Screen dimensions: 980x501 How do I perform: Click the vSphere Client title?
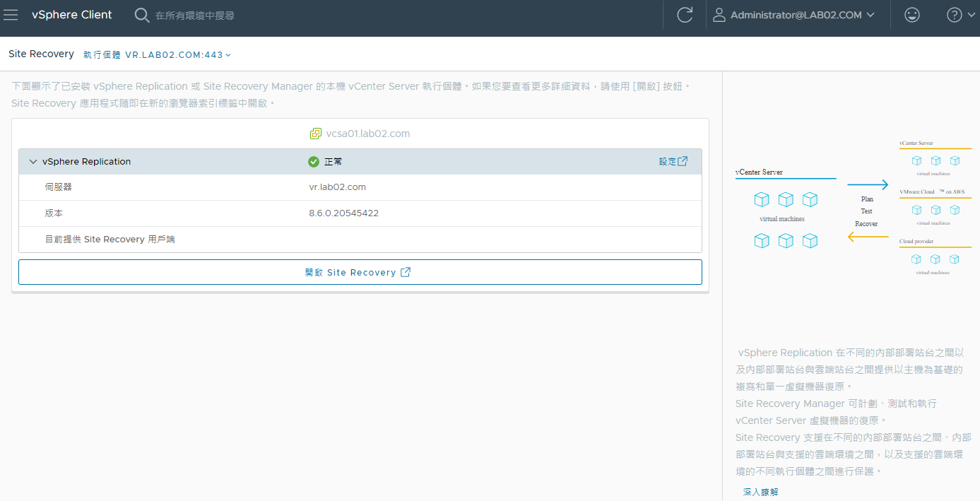(72, 15)
